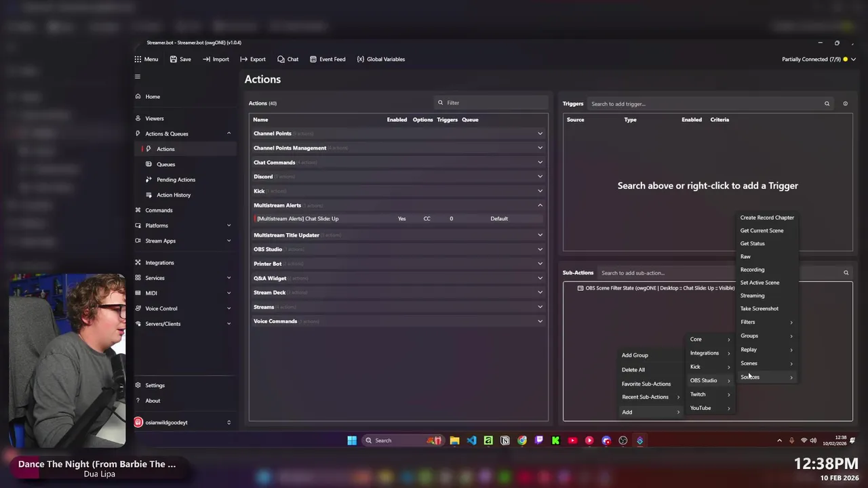This screenshot has width=868, height=488.
Task: Open Visual Studio Code from the taskbar
Action: pos(471,441)
